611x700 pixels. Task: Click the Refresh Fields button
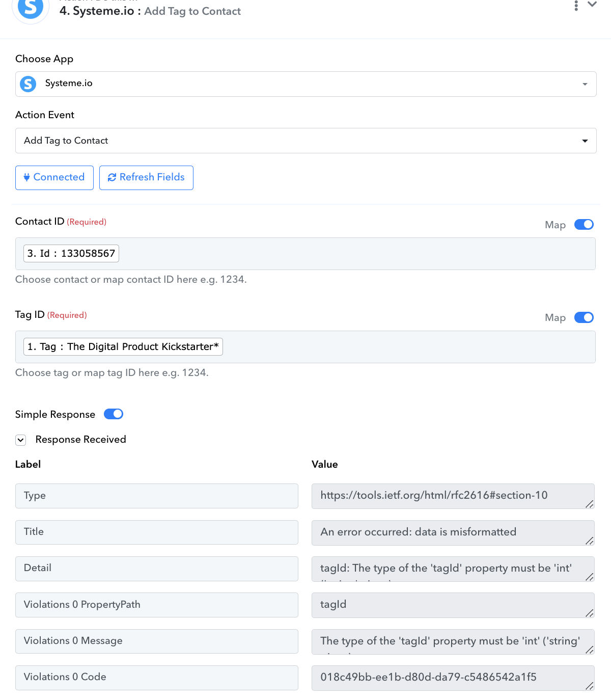tap(146, 178)
